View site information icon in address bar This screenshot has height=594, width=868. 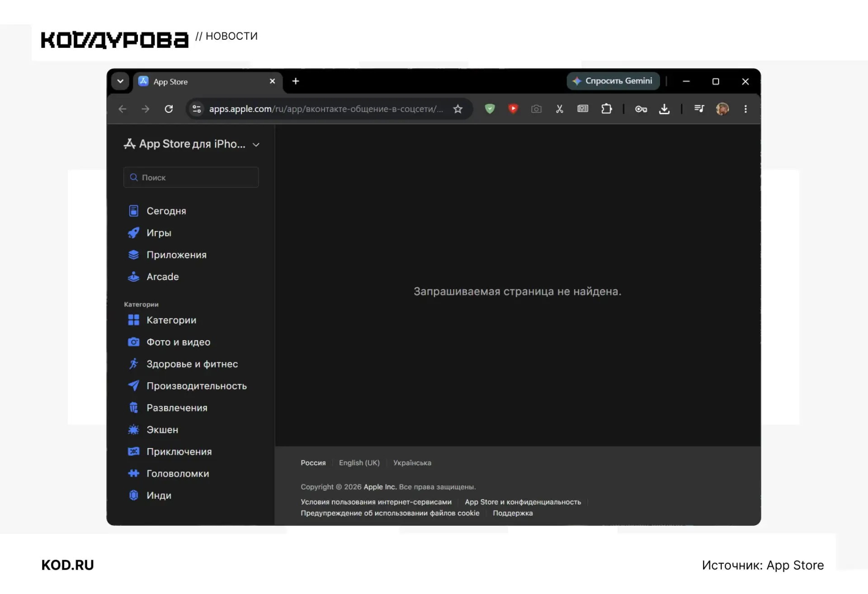pos(197,109)
